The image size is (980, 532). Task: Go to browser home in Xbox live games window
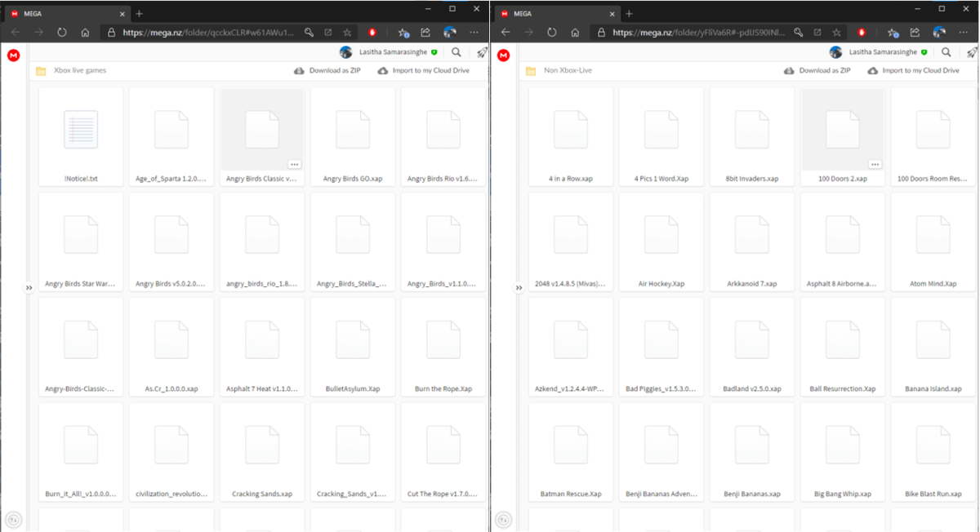coord(85,33)
